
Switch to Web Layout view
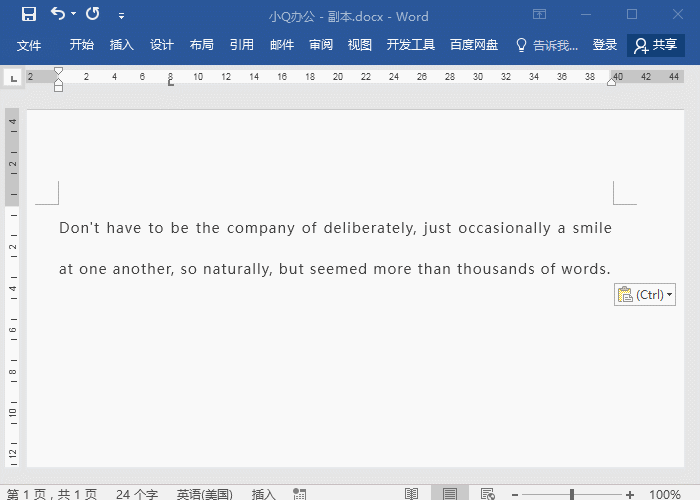tap(488, 494)
